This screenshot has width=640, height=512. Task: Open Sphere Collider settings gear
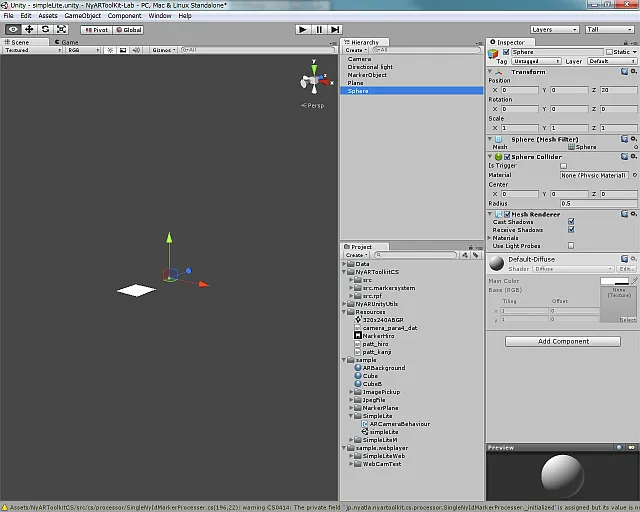[633, 156]
